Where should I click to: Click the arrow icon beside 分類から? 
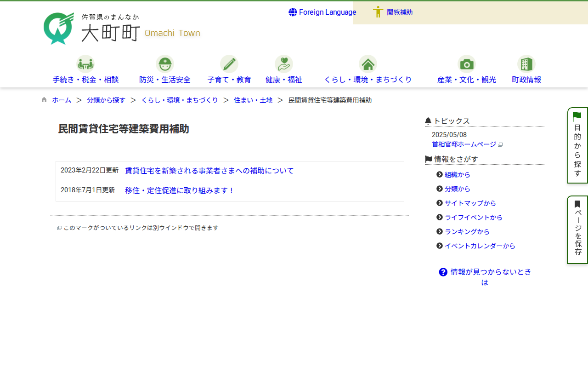click(440, 189)
